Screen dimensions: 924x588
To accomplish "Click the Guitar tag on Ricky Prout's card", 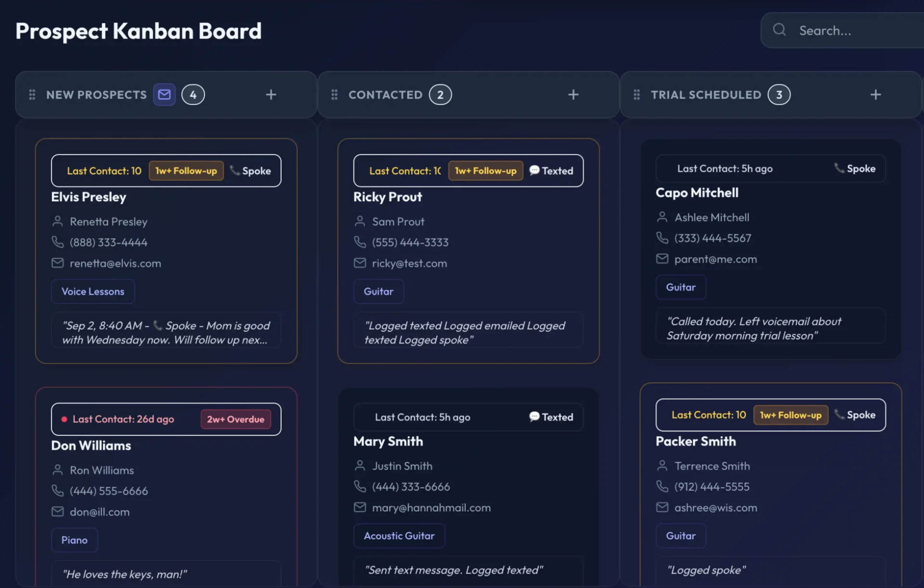I will [379, 291].
